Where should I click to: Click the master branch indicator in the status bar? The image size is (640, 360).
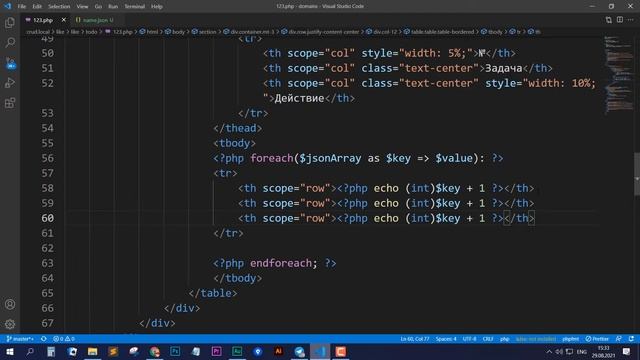click(x=20, y=339)
